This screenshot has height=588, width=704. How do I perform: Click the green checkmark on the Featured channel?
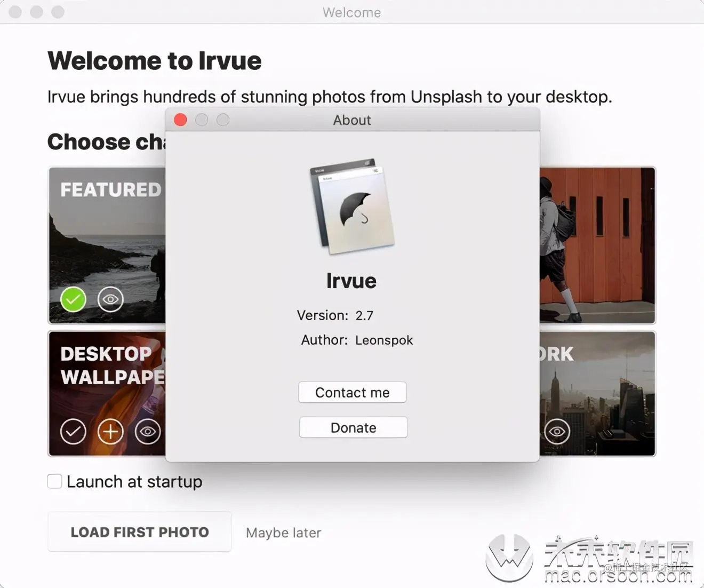[73, 299]
